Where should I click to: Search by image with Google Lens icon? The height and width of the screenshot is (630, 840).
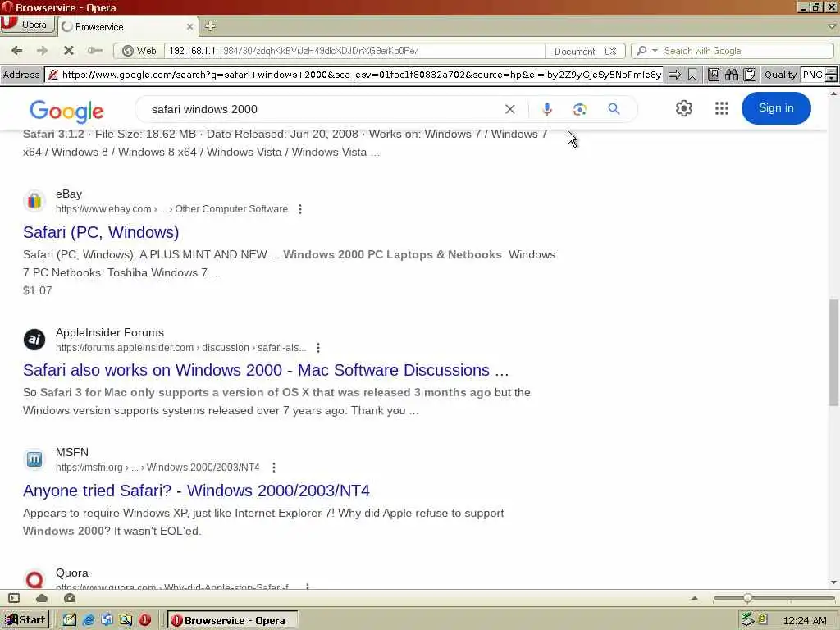click(580, 109)
